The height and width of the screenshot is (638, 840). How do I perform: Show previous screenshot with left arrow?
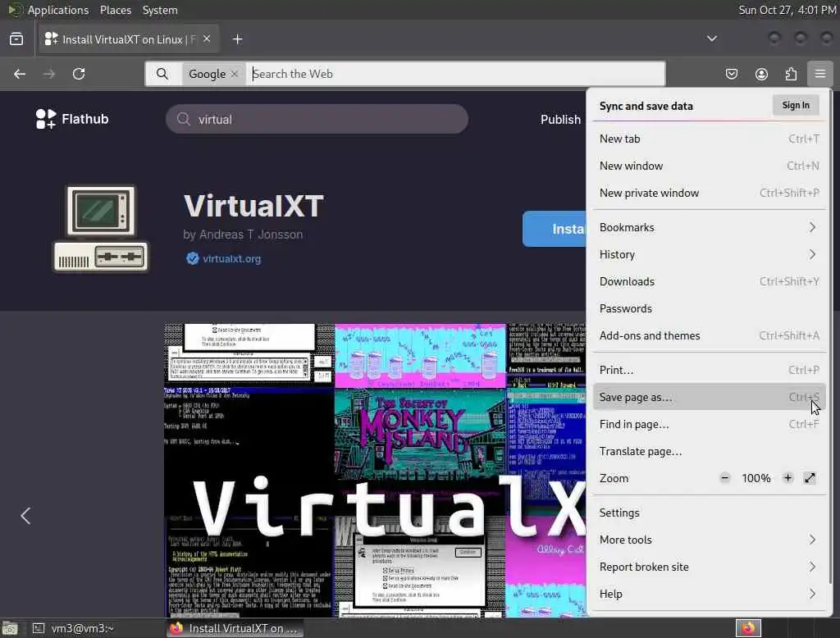[x=25, y=516]
